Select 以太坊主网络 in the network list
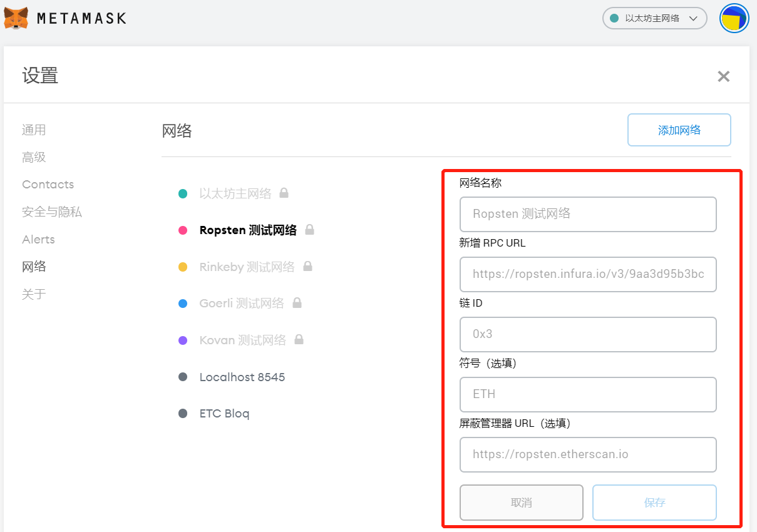The height and width of the screenshot is (532, 757). 235,193
